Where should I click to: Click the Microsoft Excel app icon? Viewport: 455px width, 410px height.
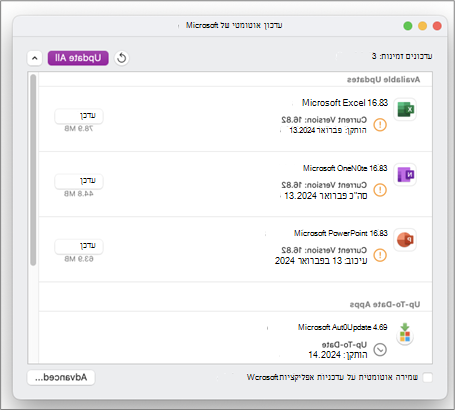tap(405, 109)
